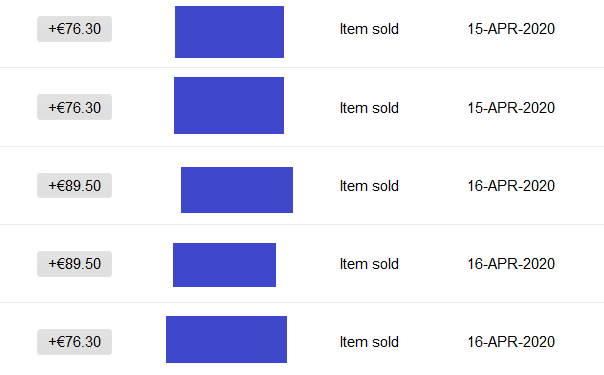The width and height of the screenshot is (604, 375).
Task: Click "Item sold" in the topmost row
Action: (369, 29)
